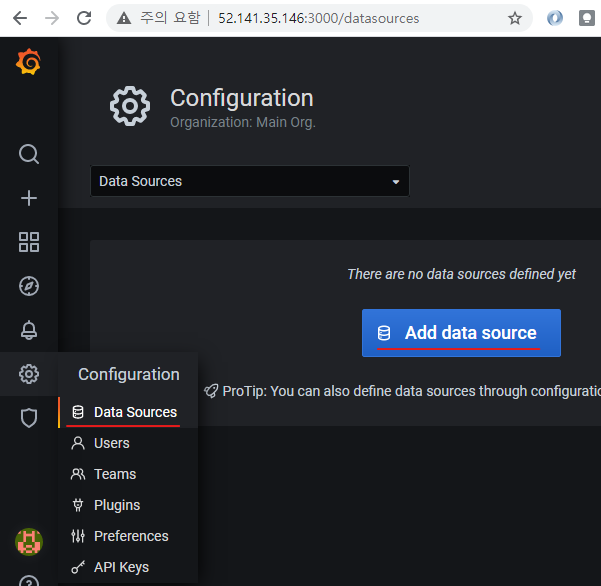
Task: Click the Configuration gear in sidebar
Action: pyautogui.click(x=29, y=374)
